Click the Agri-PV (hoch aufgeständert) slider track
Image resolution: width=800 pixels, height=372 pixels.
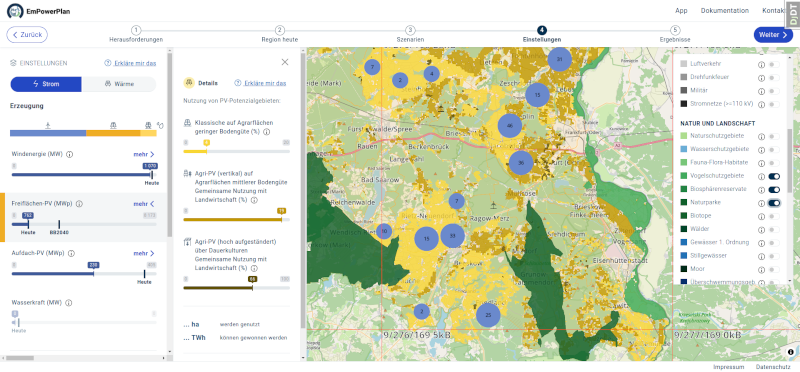pyautogui.click(x=236, y=288)
